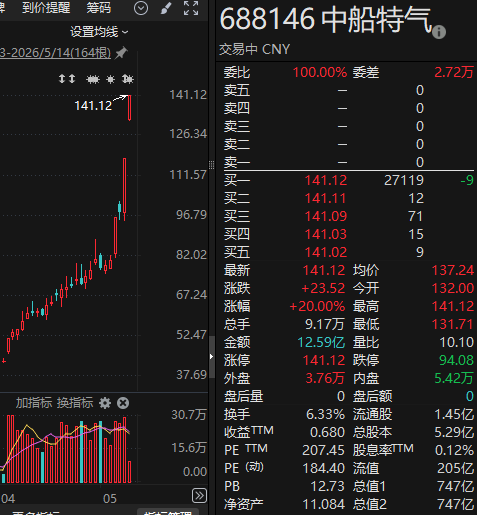This screenshot has height=515, width=477.
Task: Toggle fullscreen chart with arrows icon
Action: click(x=191, y=8)
